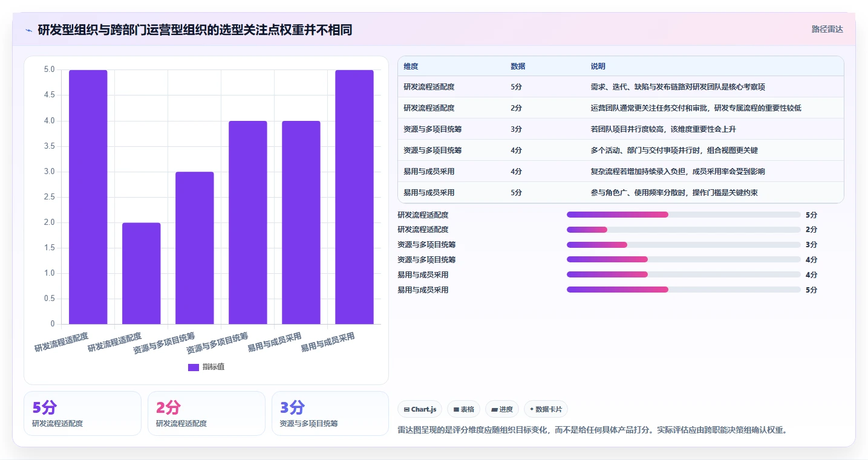The width and height of the screenshot is (868, 460).
Task: Select the table row about 参与角色广、使用频率分散
Action: (x=621, y=193)
